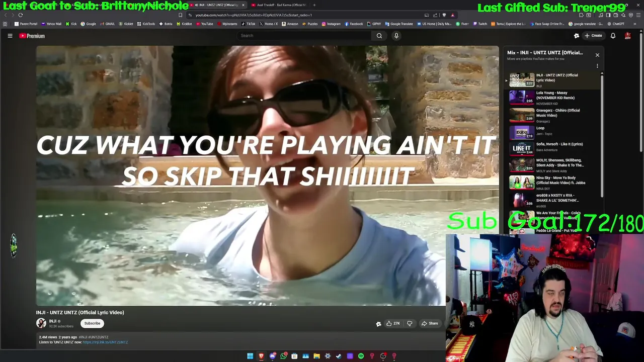This screenshot has height=362, width=644.
Task: Play MOLIY Shake It To The... video
Action: (x=552, y=165)
